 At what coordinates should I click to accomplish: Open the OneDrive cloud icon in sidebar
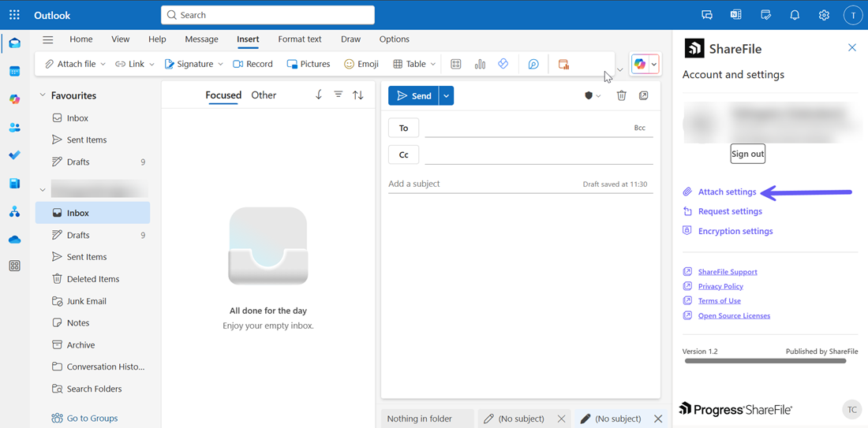pos(14,240)
